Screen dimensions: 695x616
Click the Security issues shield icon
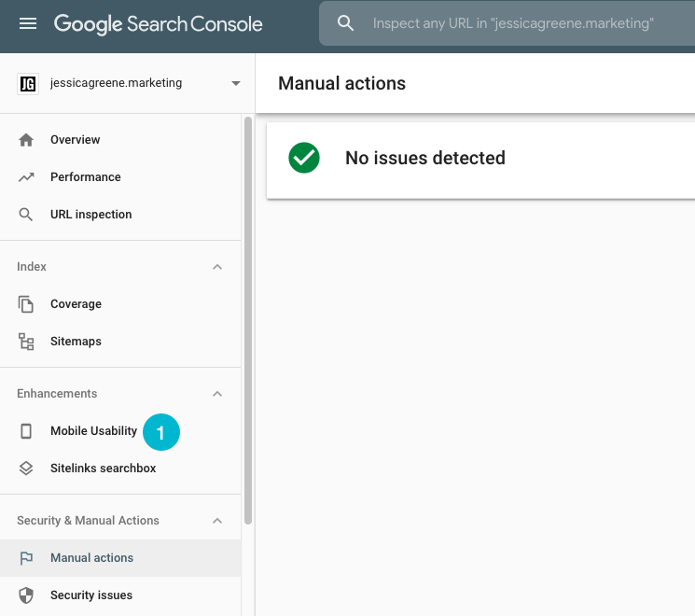[x=26, y=595]
